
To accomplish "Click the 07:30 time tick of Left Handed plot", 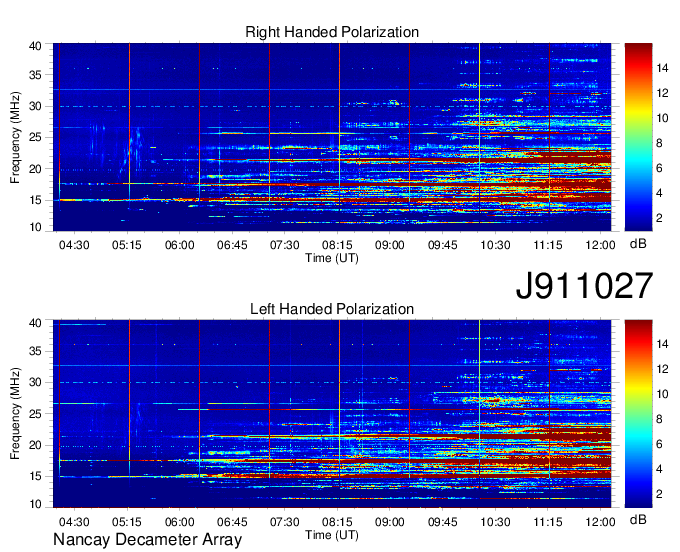I will click(284, 522).
